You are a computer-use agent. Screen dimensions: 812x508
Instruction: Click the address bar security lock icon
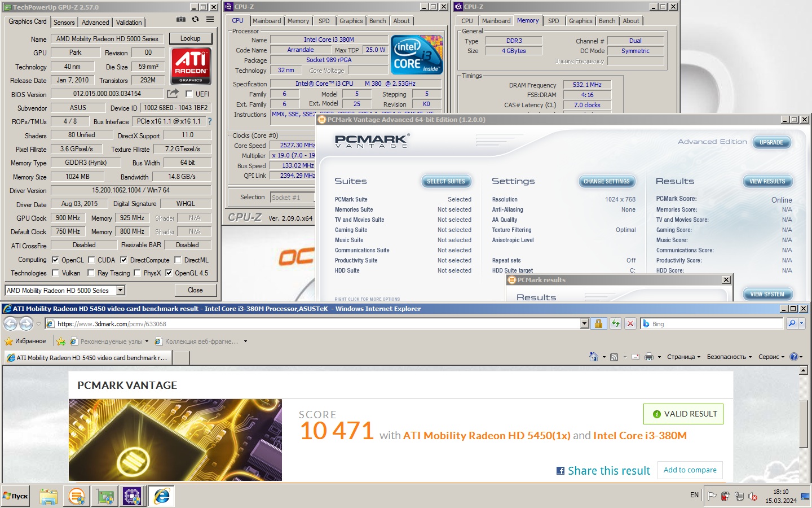tap(598, 323)
